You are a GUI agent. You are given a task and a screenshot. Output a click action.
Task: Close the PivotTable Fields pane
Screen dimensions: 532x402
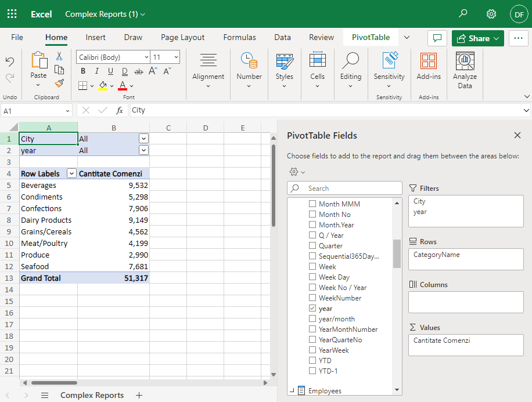click(x=517, y=135)
